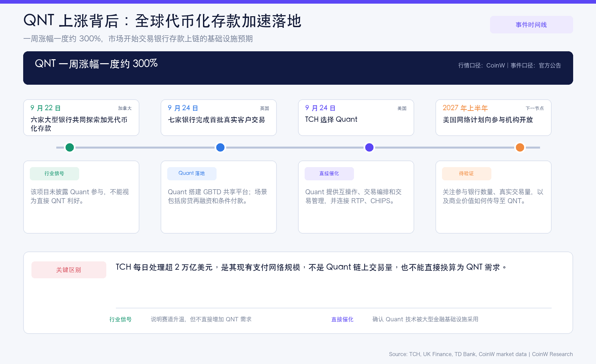Click the green 行业信号 legend label at bottom
This screenshot has height=364, width=596.
pyautogui.click(x=121, y=319)
